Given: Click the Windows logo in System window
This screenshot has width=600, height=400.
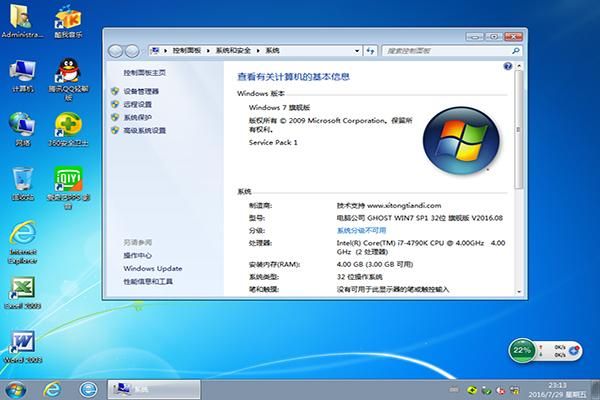Looking at the screenshot, I should pos(461,140).
